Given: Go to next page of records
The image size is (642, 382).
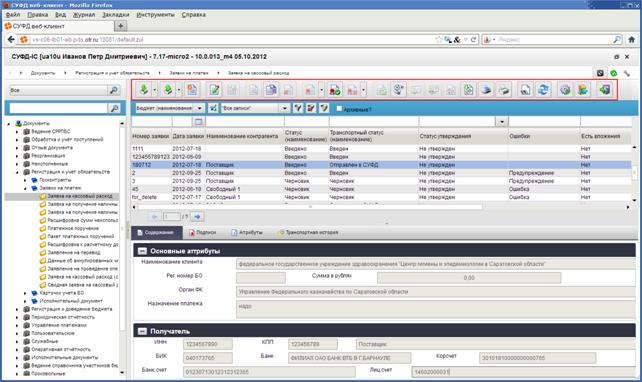Looking at the screenshot, I should 197,216.
